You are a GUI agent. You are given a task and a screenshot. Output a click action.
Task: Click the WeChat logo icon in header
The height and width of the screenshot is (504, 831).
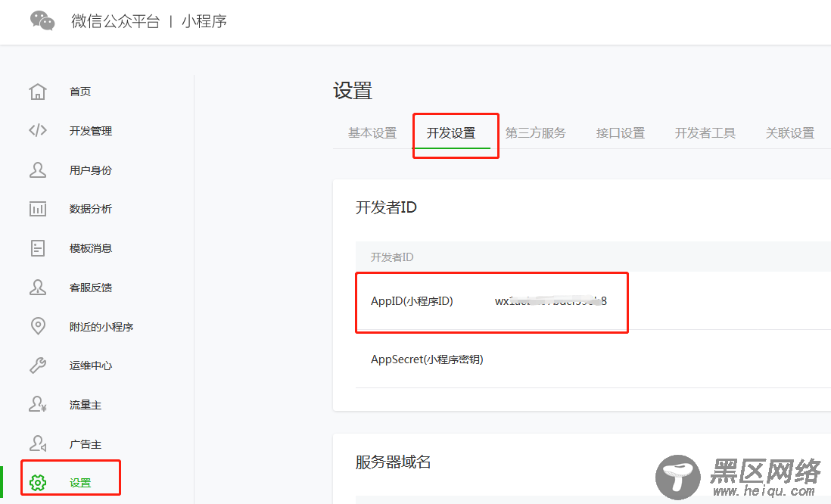pos(42,20)
